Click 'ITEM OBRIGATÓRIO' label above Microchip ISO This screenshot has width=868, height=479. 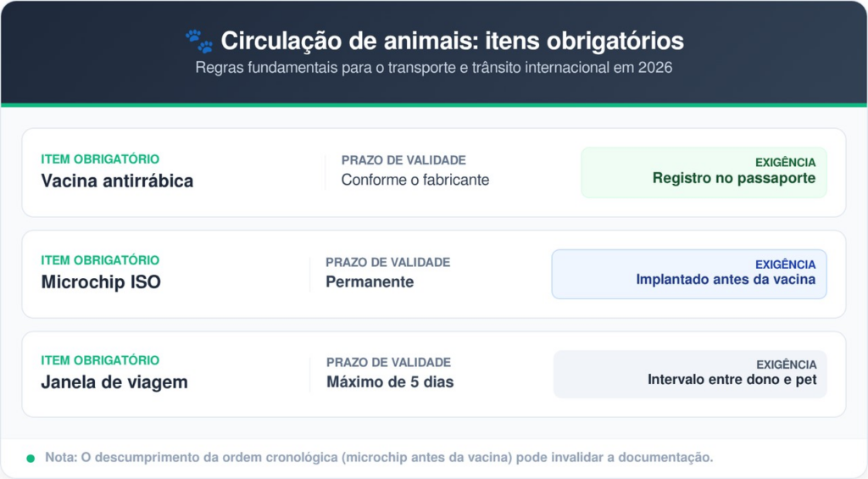[x=100, y=260]
